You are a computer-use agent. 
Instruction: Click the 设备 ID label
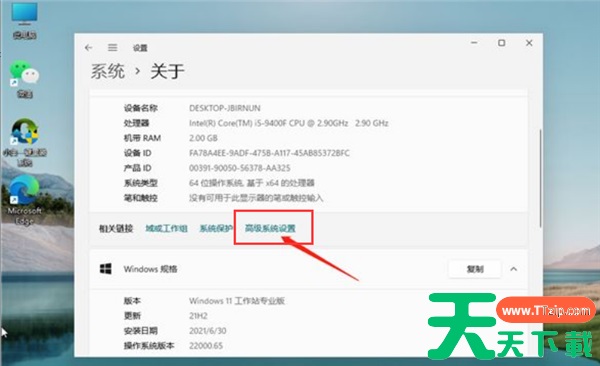click(137, 153)
